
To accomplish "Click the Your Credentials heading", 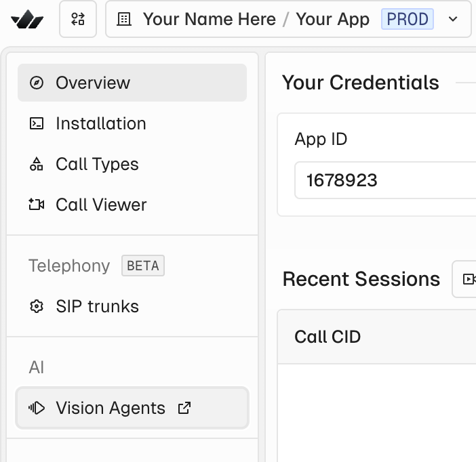I will (360, 83).
